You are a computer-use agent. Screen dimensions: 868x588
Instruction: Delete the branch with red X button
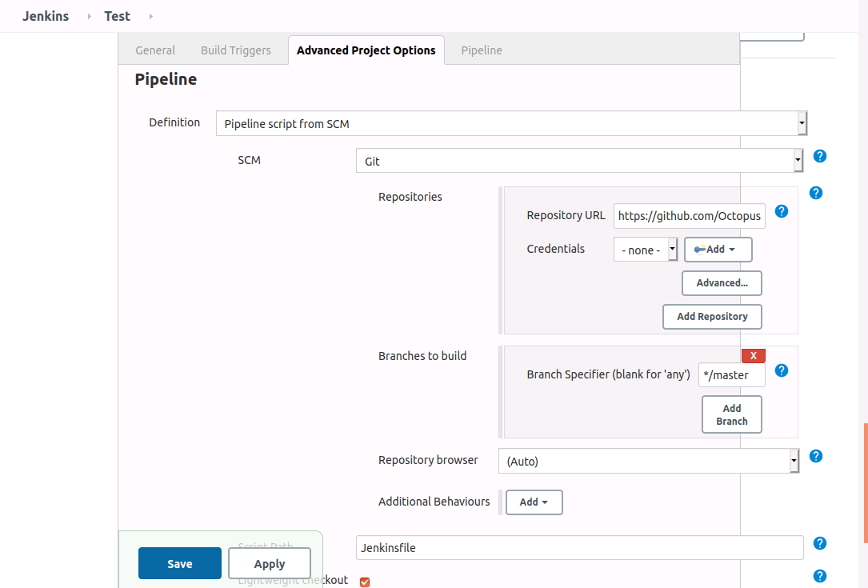coord(753,356)
